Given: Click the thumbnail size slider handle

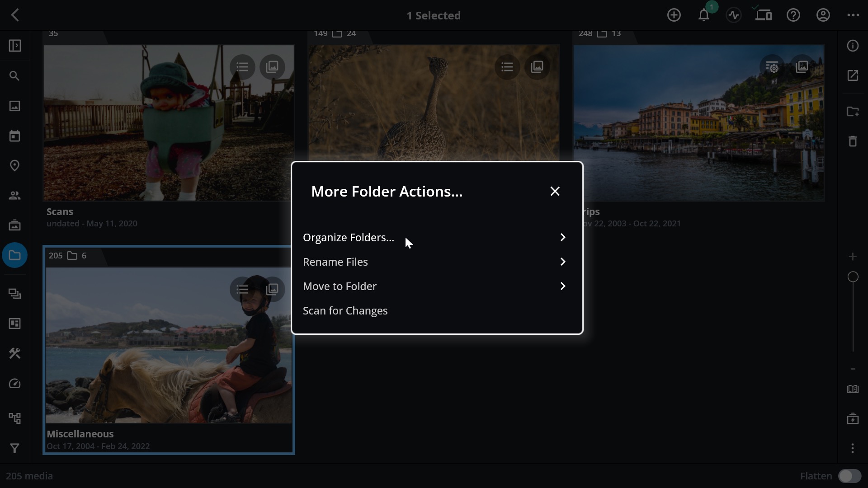Looking at the screenshot, I should click(853, 277).
